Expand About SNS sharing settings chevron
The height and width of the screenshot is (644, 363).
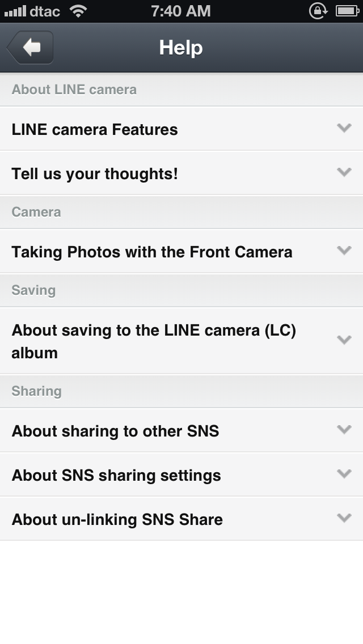344,473
